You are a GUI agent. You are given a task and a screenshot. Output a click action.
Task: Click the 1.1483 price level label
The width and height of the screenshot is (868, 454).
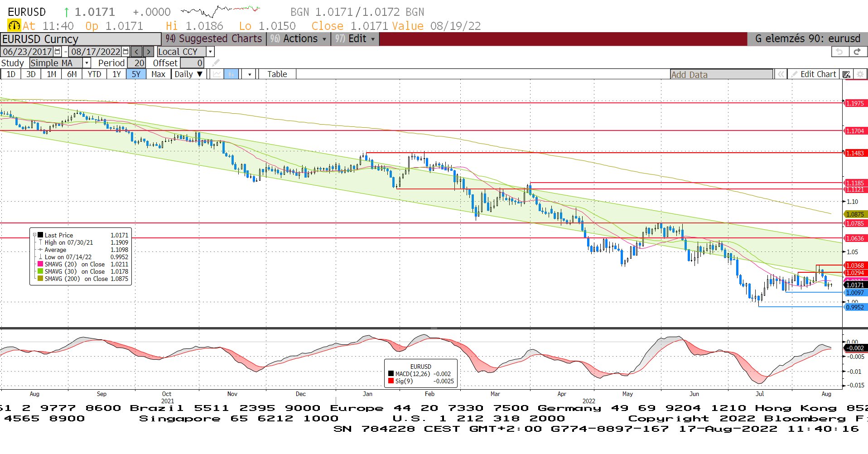pos(855,153)
